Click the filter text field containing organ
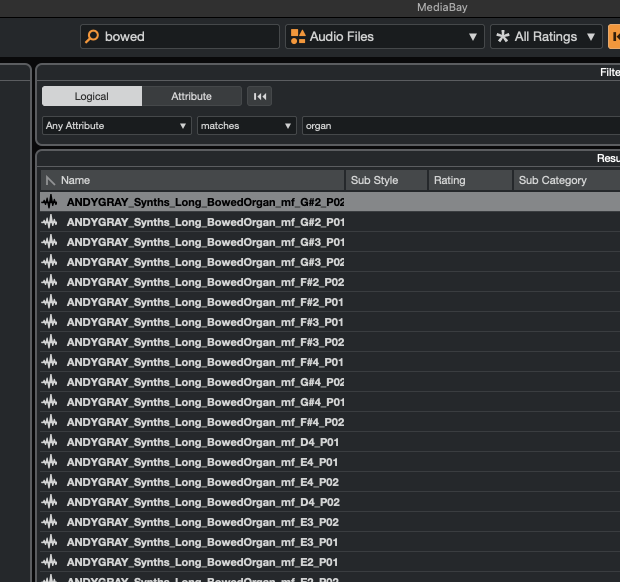Image resolution: width=620 pixels, height=582 pixels. 461,126
